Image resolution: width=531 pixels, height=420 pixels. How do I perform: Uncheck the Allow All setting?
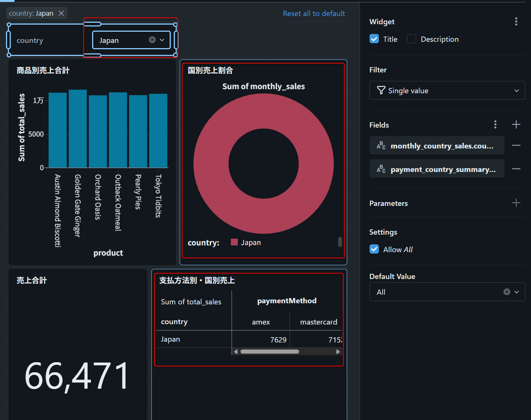tap(374, 250)
